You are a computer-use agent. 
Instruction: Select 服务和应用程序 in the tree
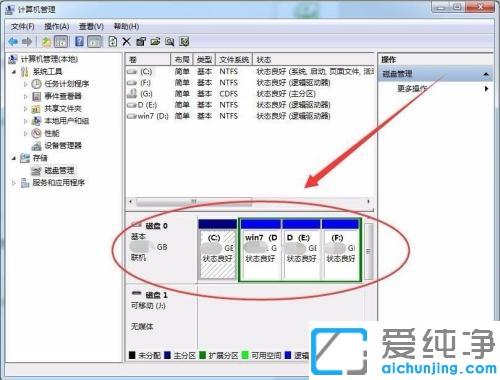[59, 183]
